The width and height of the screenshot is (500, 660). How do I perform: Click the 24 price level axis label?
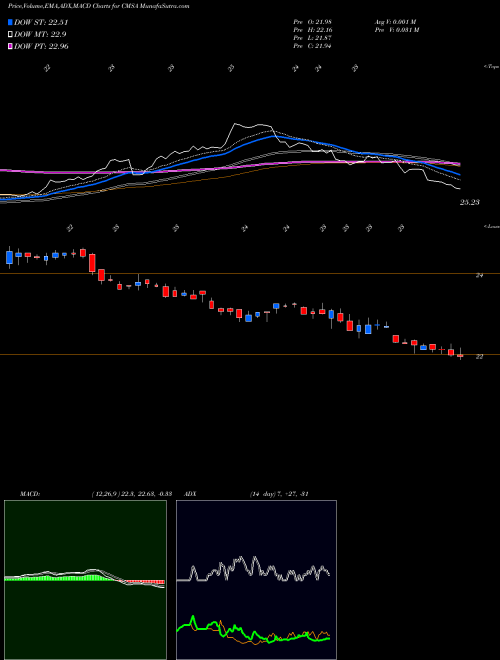click(479, 276)
